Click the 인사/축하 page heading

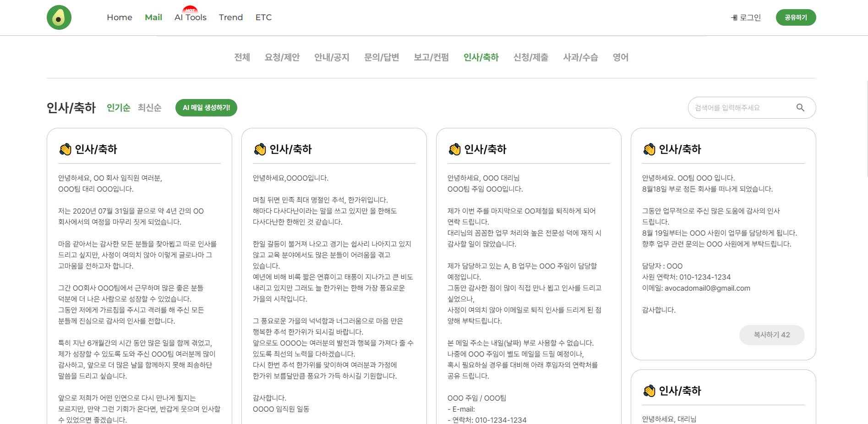[x=71, y=108]
